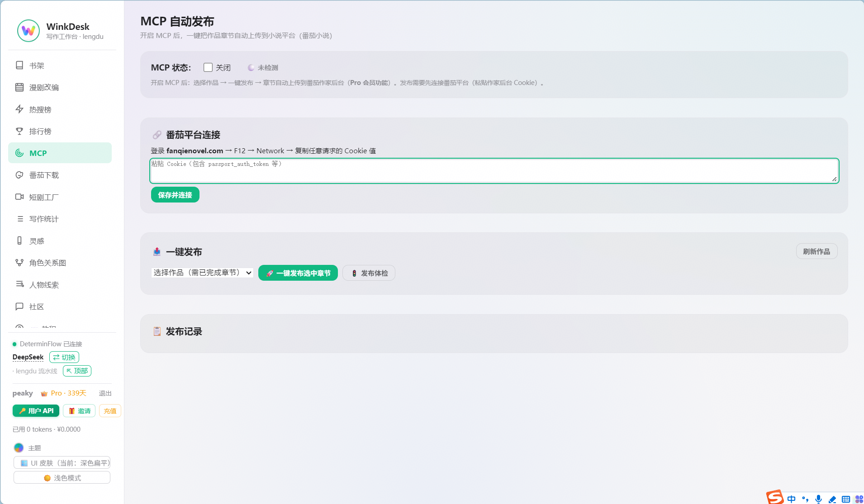The width and height of the screenshot is (864, 504).
Task: Click the 短剧工厂 camera icon
Action: pyautogui.click(x=19, y=197)
